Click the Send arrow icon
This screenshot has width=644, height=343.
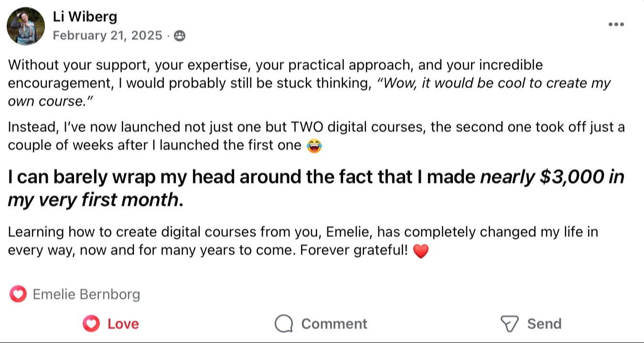pyautogui.click(x=509, y=324)
